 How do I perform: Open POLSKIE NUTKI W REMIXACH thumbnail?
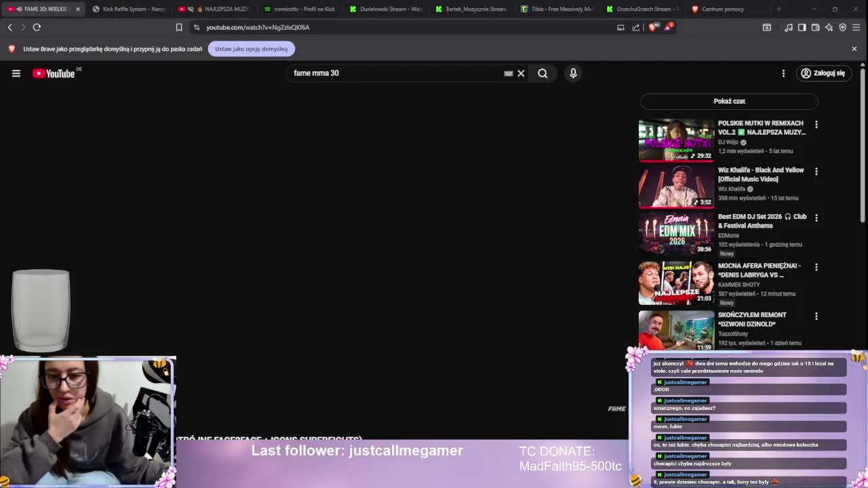pyautogui.click(x=676, y=140)
